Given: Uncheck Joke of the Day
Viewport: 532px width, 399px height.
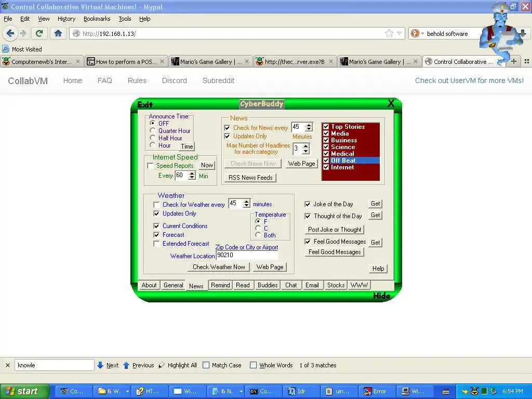Looking at the screenshot, I should pyautogui.click(x=308, y=204).
